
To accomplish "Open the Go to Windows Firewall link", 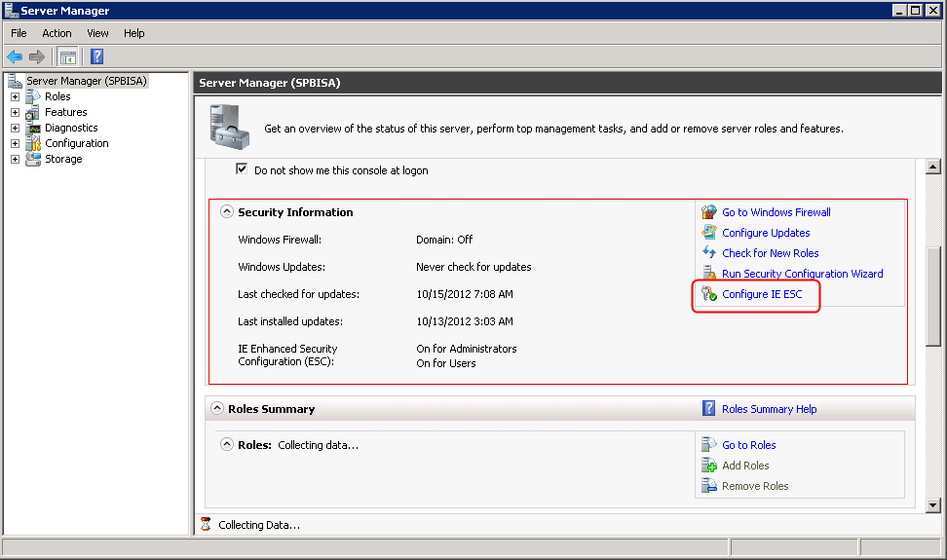I will 777,212.
